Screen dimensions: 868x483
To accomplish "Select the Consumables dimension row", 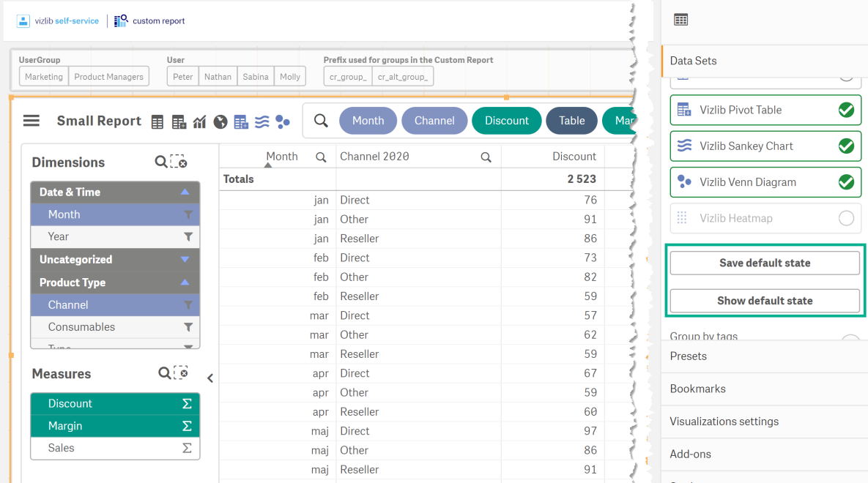I will pyautogui.click(x=115, y=327).
